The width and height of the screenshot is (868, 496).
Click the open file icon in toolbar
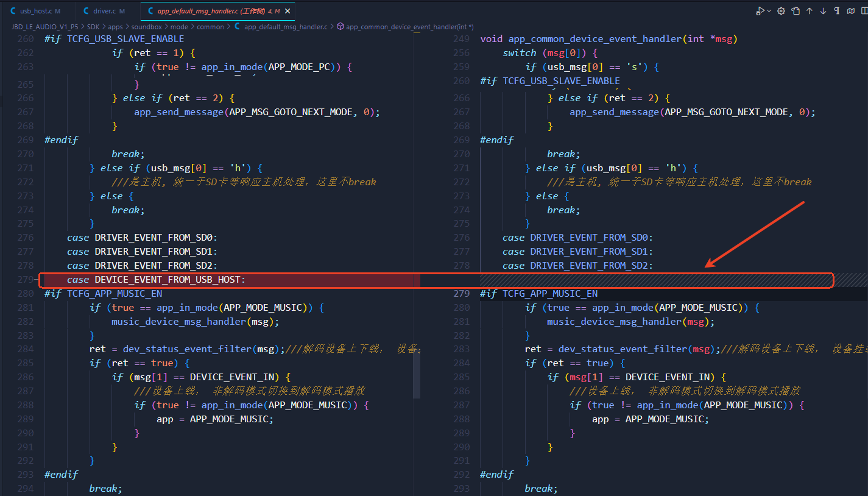[x=796, y=11]
